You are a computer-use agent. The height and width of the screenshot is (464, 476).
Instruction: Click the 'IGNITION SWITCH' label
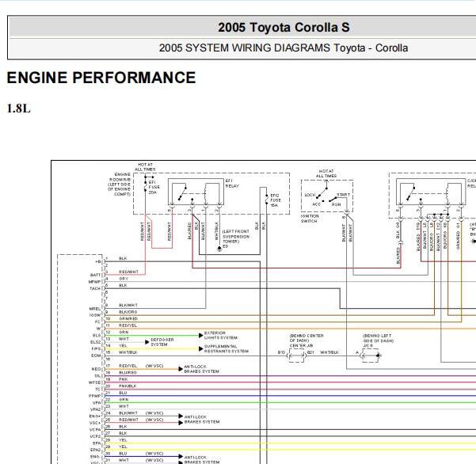(310, 219)
